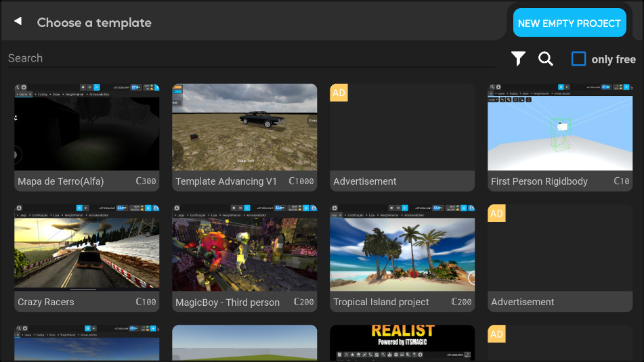Viewport: 644px width, 362px height.
Task: Open First Person Rigidbody template thumbnail
Action: 560,127
